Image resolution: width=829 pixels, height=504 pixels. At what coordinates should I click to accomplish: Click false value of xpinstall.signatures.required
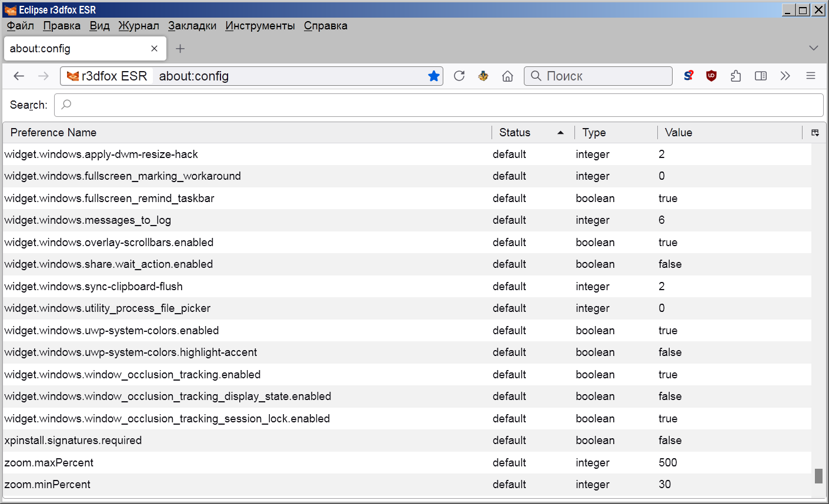point(670,441)
